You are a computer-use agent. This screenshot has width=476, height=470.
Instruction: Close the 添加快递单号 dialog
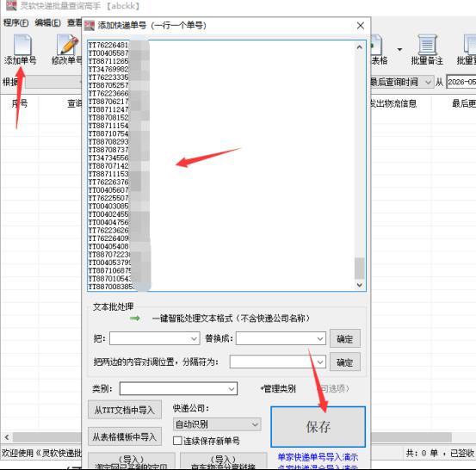[361, 26]
